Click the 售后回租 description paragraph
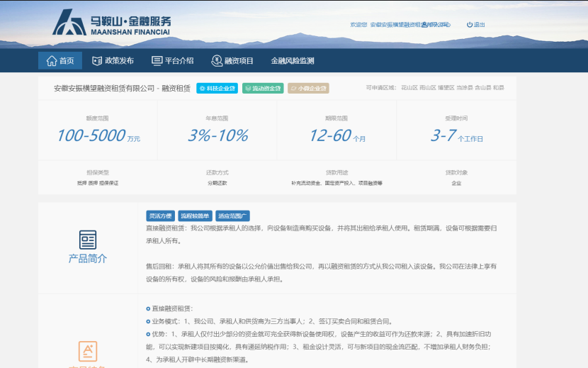The image size is (588, 368). [322, 272]
